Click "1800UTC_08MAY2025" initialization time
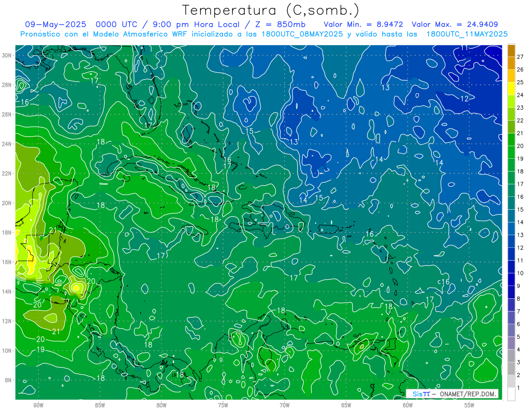Image resolution: width=532 pixels, height=411 pixels. (x=303, y=34)
